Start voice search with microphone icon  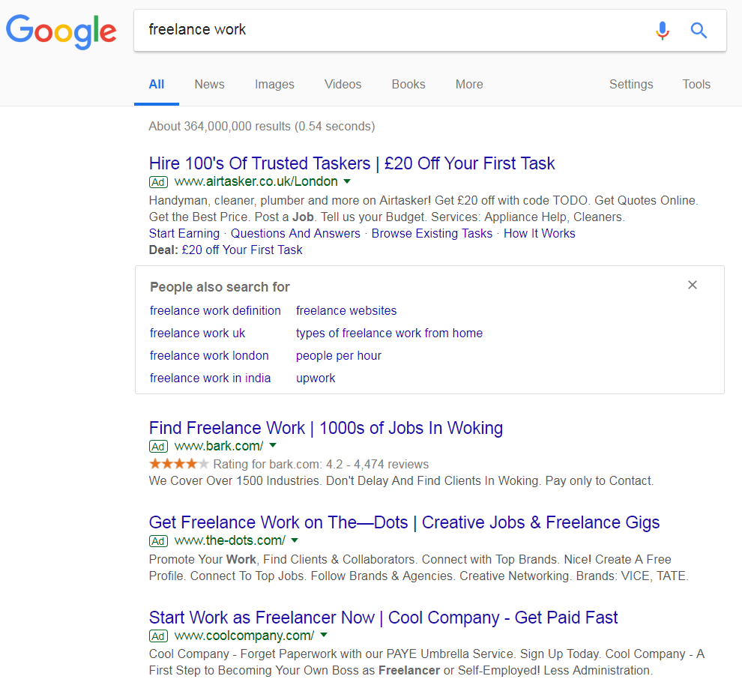(x=663, y=30)
